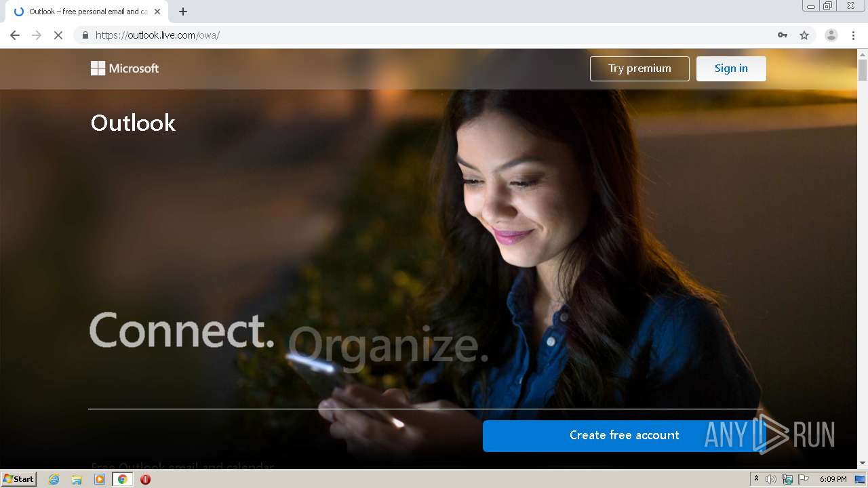868x488 pixels.
Task: Click the Sign in button
Action: coord(731,68)
